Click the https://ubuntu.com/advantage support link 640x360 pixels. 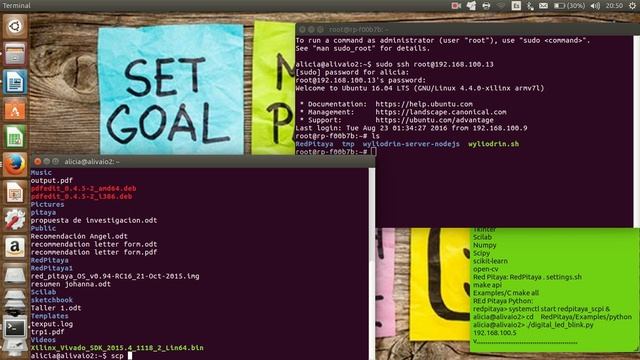coord(434,120)
